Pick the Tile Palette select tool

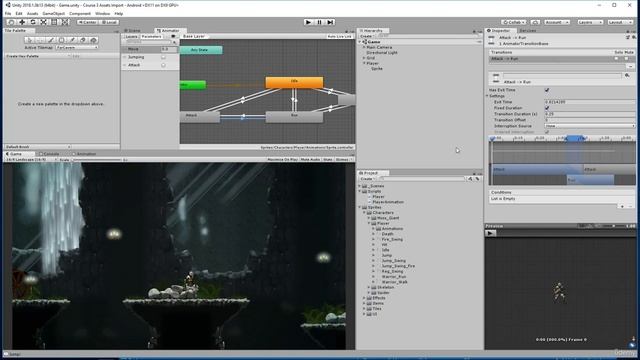click(29, 40)
